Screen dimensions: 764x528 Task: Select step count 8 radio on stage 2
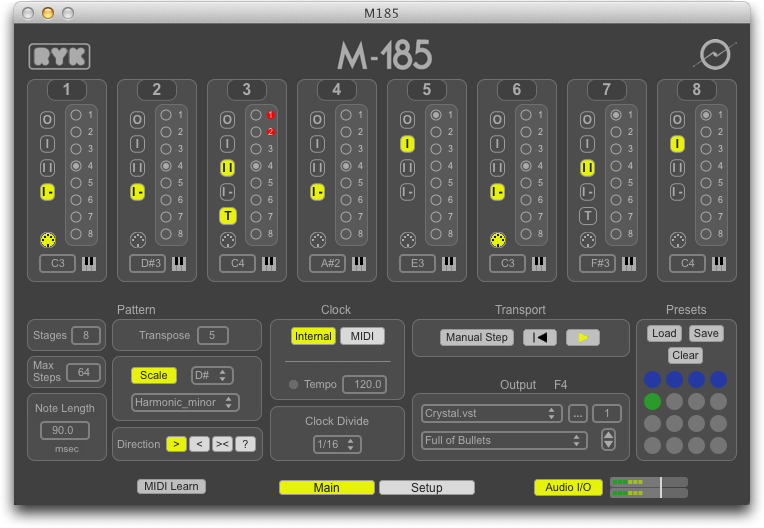(x=166, y=234)
